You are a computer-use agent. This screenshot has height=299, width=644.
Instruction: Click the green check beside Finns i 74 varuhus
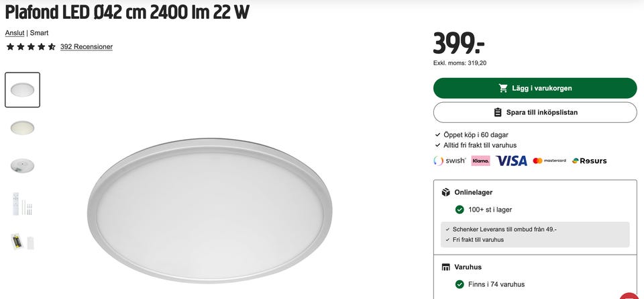pyautogui.click(x=460, y=284)
